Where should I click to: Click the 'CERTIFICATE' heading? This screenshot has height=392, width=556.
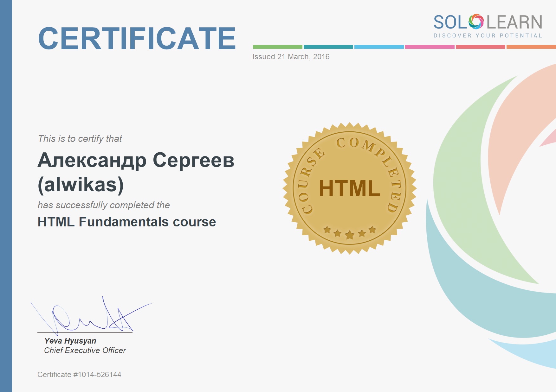click(137, 38)
